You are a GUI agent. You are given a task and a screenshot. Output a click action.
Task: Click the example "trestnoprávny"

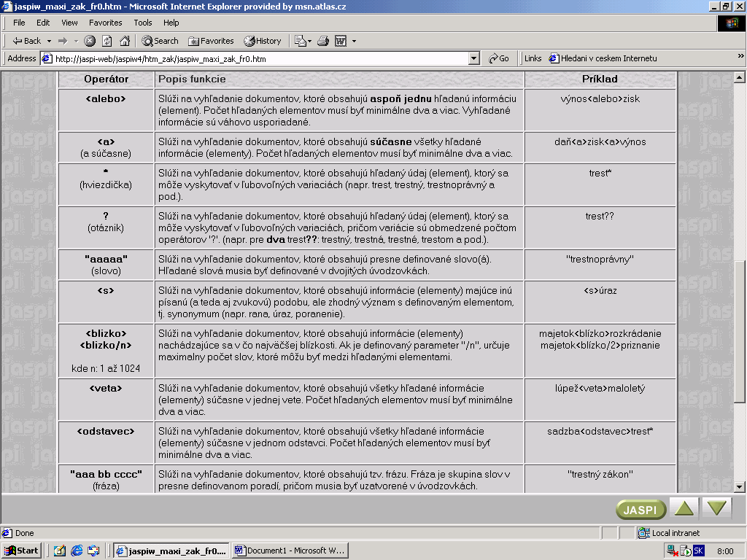coord(600,259)
